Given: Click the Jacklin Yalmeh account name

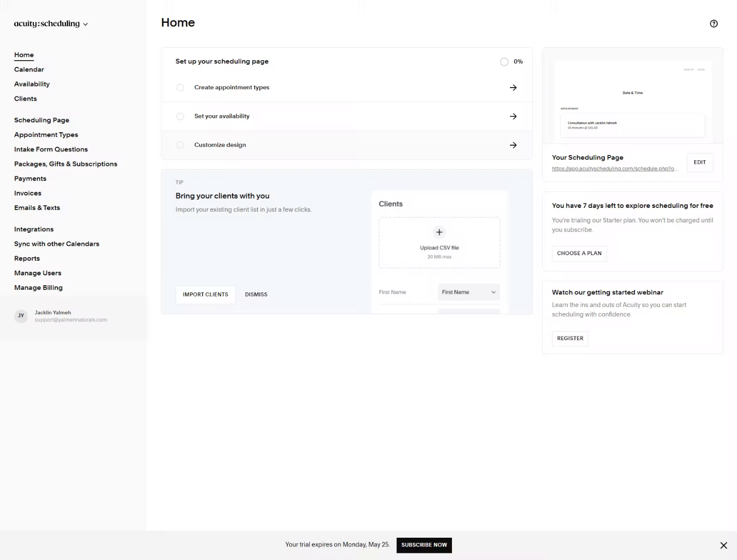Looking at the screenshot, I should click(x=53, y=313).
